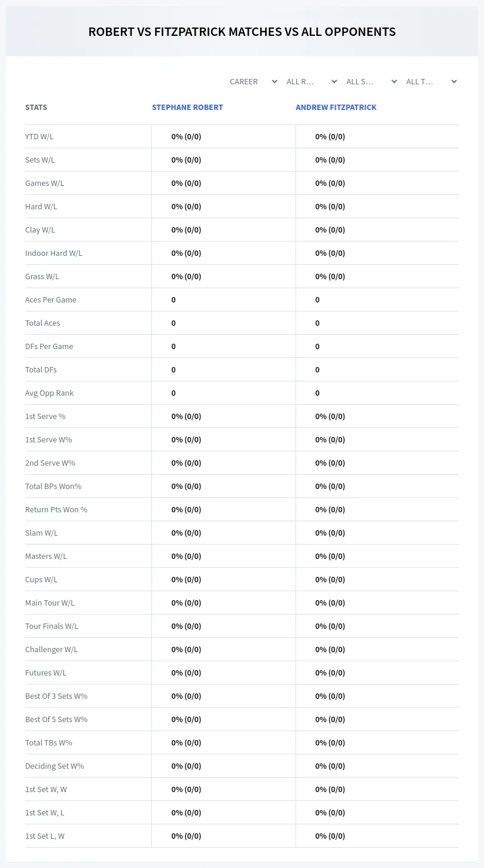Click Robert's Total Aces value
Viewport: 484px width, 868px height.
(173, 323)
